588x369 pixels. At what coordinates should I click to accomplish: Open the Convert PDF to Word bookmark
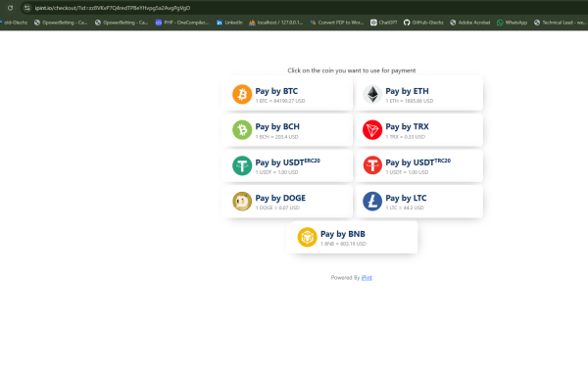click(x=337, y=23)
